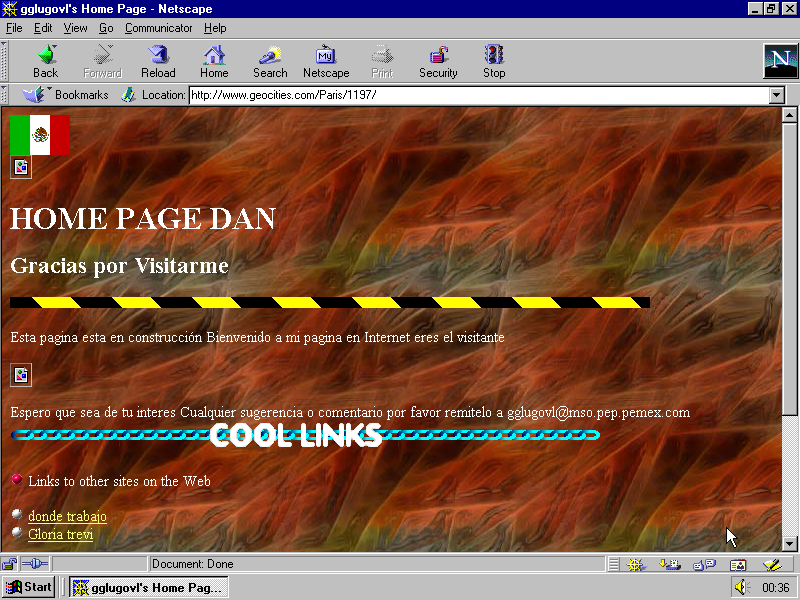The width and height of the screenshot is (800, 600).
Task: Click the taskbar clock showing 00:36
Action: point(776,588)
